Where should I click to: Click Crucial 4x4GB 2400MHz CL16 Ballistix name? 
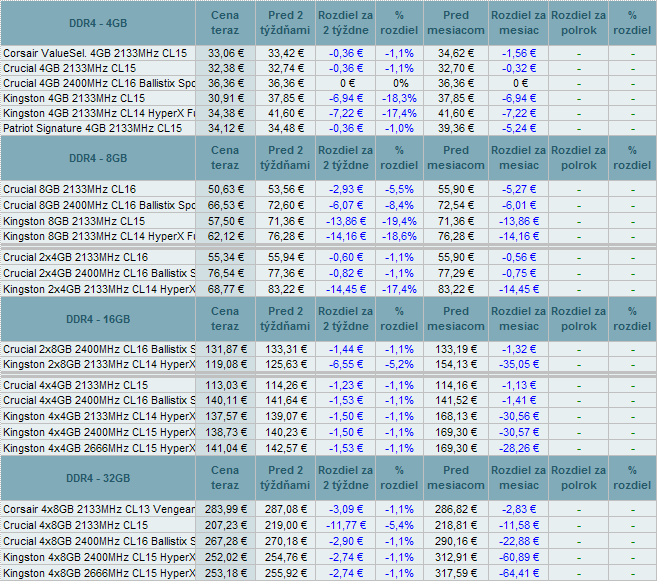[99, 400]
